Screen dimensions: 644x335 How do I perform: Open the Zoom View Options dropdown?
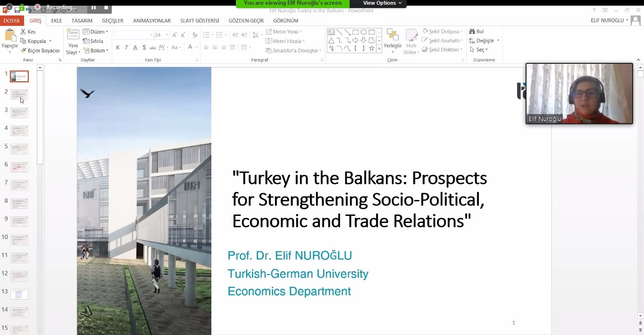pyautogui.click(x=382, y=3)
